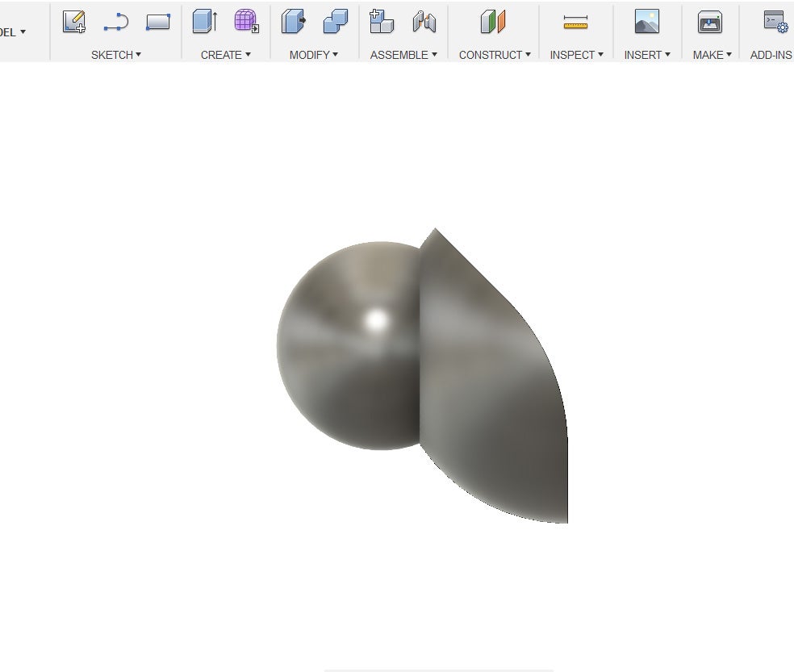The image size is (794, 672).
Task: Click the Combine bodies icon
Action: coord(335,22)
